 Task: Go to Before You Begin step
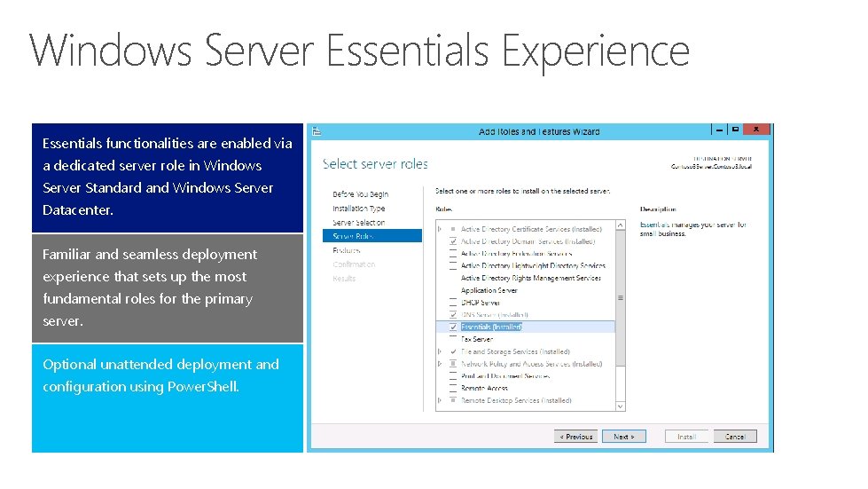click(360, 194)
